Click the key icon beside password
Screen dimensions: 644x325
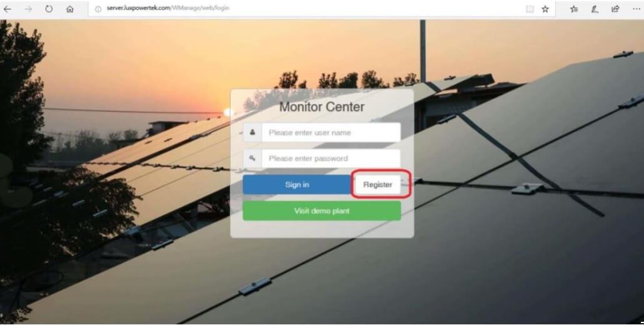(253, 158)
